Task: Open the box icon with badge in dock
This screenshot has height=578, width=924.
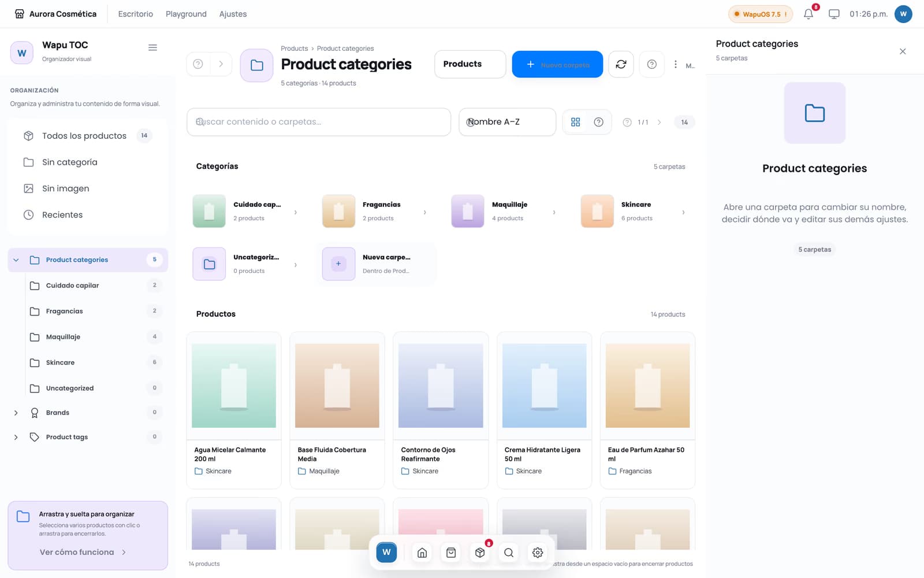Action: pos(480,553)
